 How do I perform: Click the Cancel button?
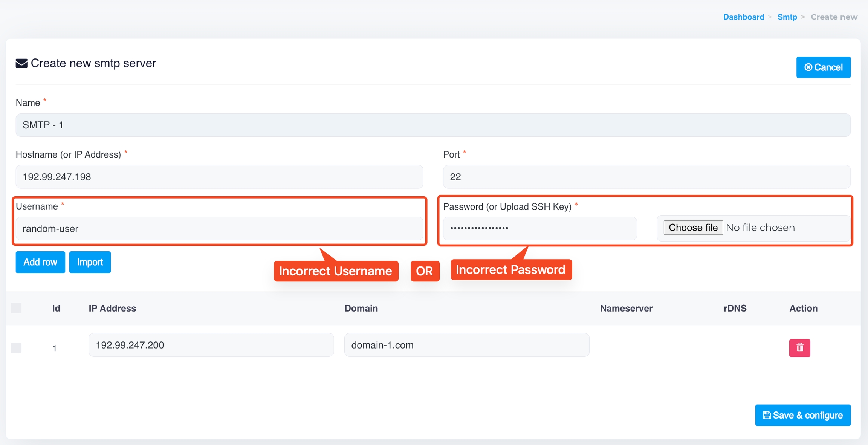click(823, 67)
